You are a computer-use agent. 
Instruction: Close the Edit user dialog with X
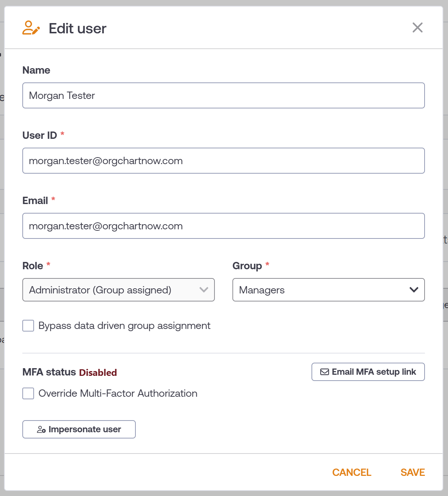[x=418, y=27]
